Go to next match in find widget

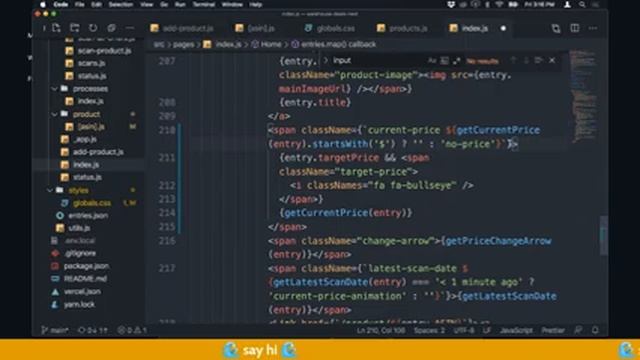tap(526, 60)
